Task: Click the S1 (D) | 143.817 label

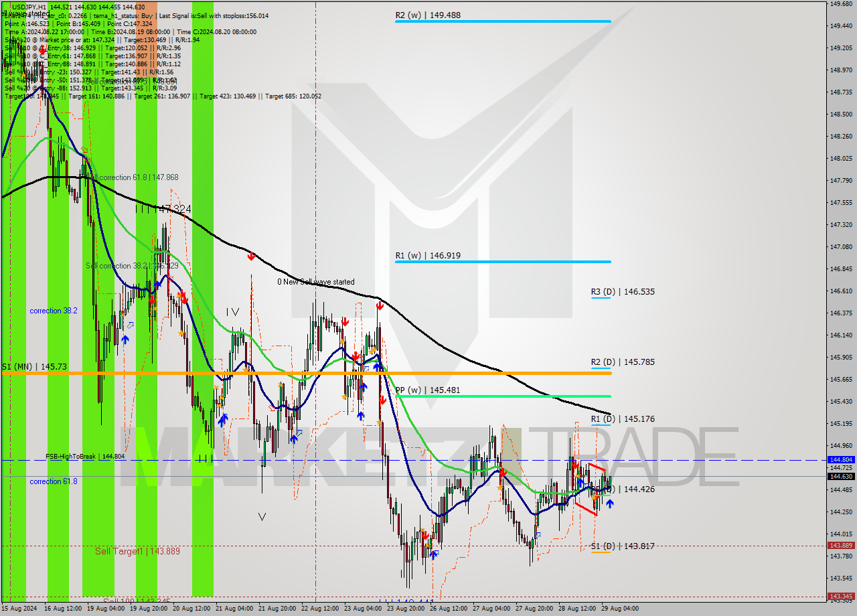Action: coord(623,546)
